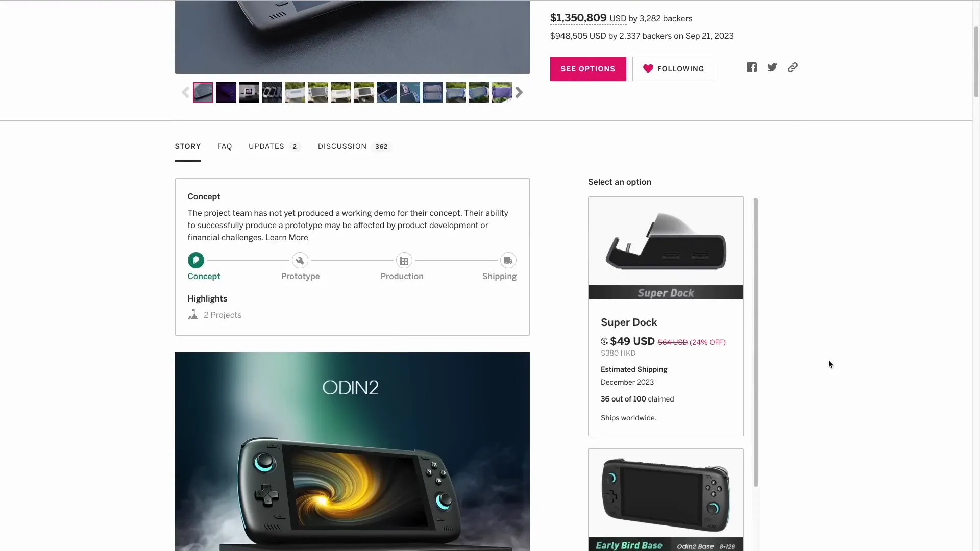
Task: Click the Twitter share icon
Action: 772,67
